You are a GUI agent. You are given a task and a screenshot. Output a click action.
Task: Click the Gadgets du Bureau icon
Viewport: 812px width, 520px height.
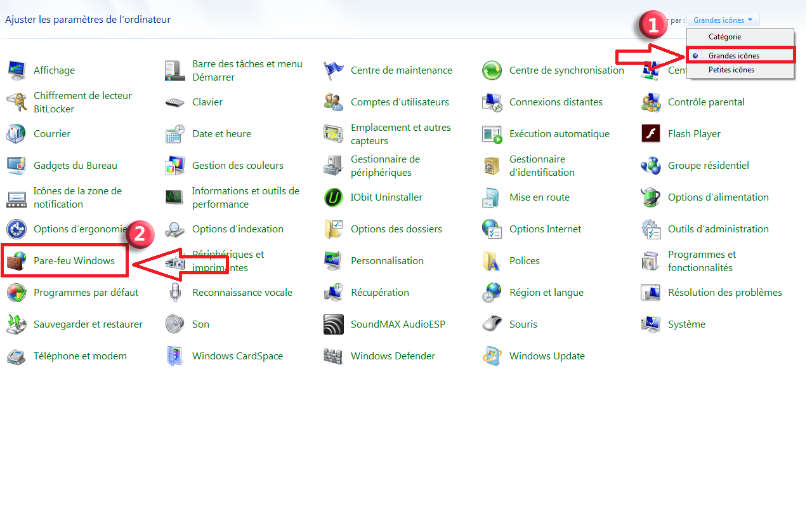coord(16,165)
